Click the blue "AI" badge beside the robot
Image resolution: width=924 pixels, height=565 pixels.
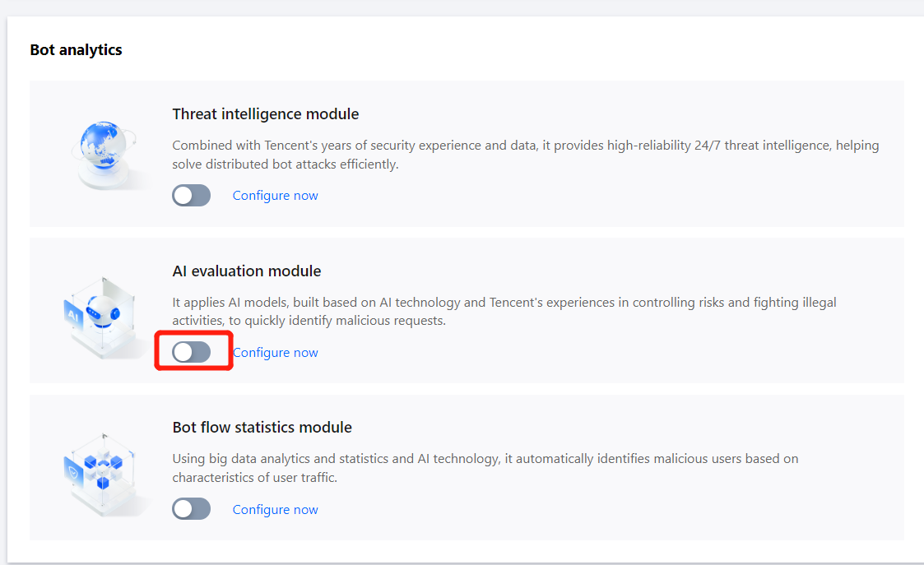pos(73,315)
